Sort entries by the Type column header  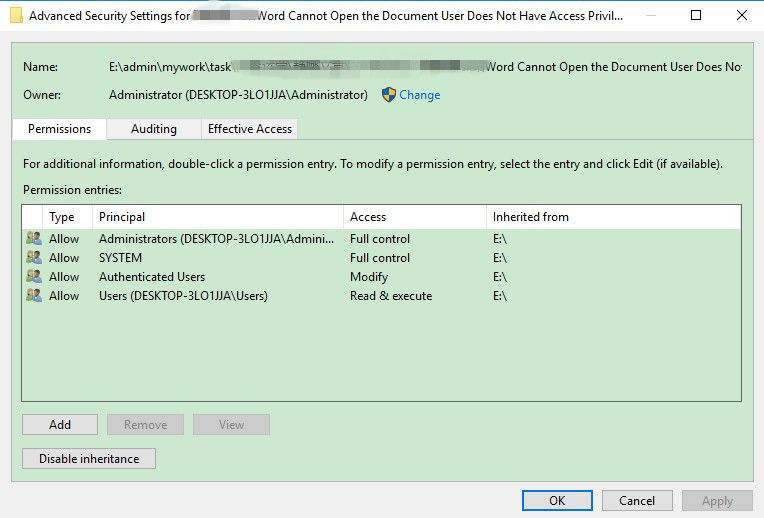68,217
